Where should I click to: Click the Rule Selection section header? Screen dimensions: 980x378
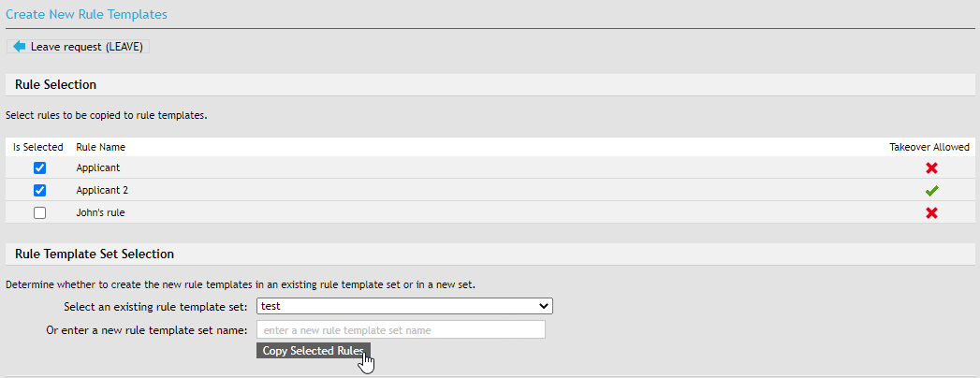(55, 85)
